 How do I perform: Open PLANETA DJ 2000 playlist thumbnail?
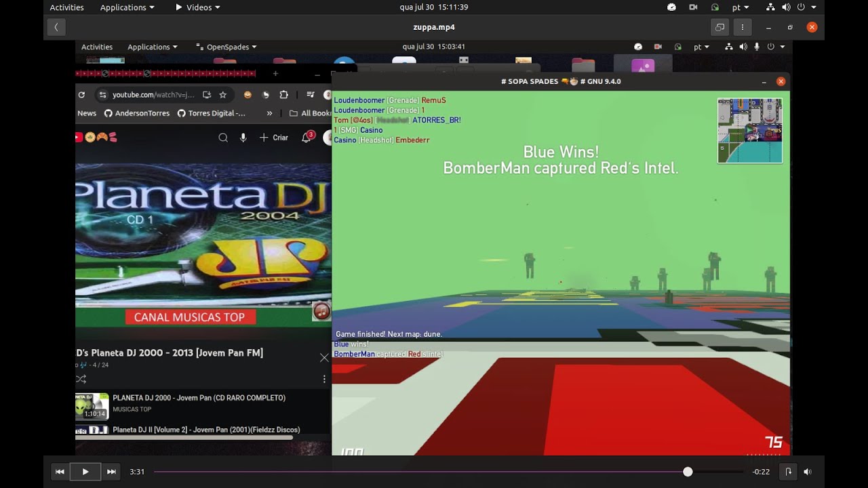tap(92, 406)
